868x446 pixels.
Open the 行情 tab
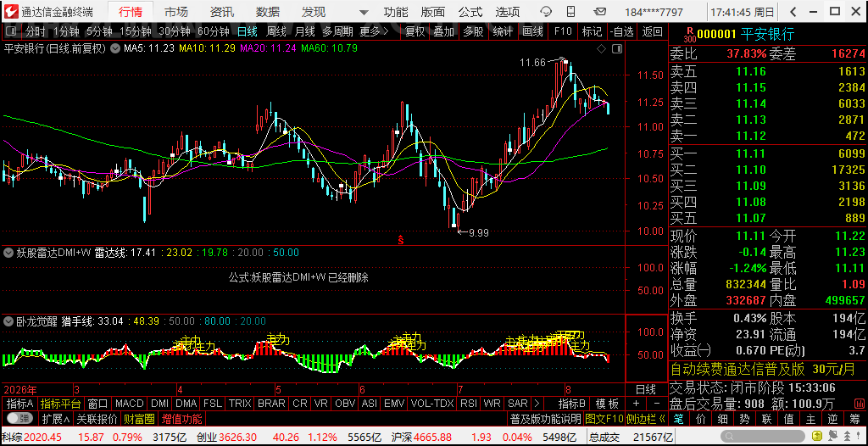[130, 12]
